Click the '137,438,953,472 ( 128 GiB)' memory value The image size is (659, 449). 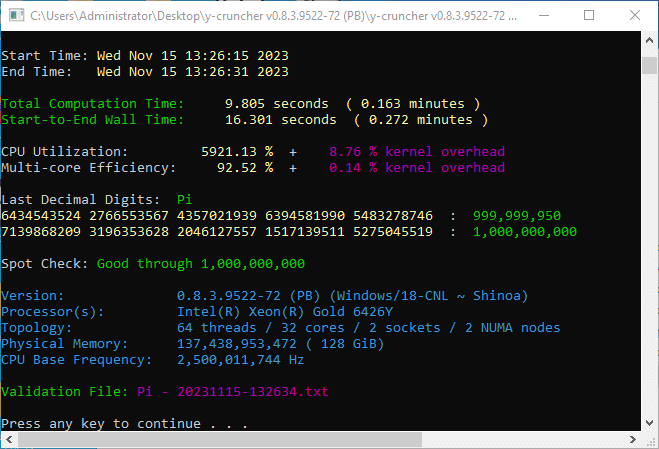point(281,344)
